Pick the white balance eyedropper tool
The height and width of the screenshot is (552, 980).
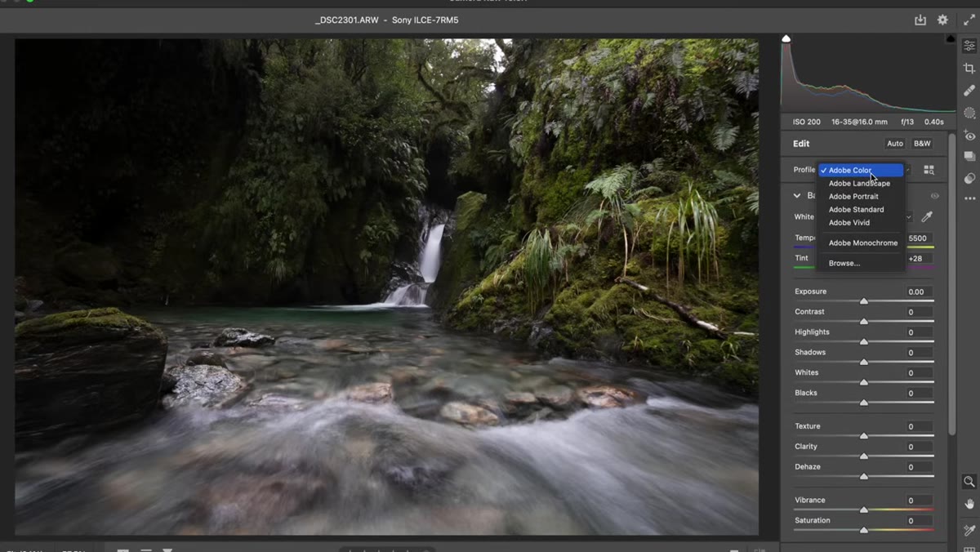(x=926, y=216)
